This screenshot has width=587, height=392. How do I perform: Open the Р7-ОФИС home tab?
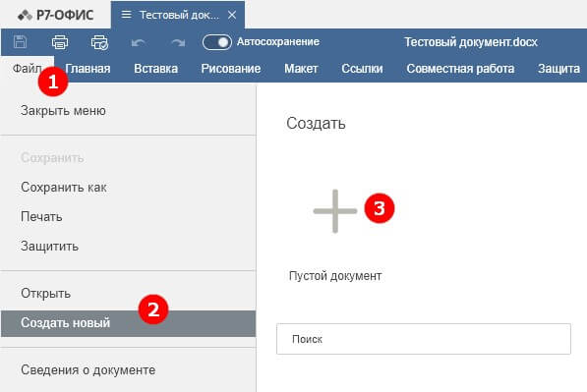[56, 15]
